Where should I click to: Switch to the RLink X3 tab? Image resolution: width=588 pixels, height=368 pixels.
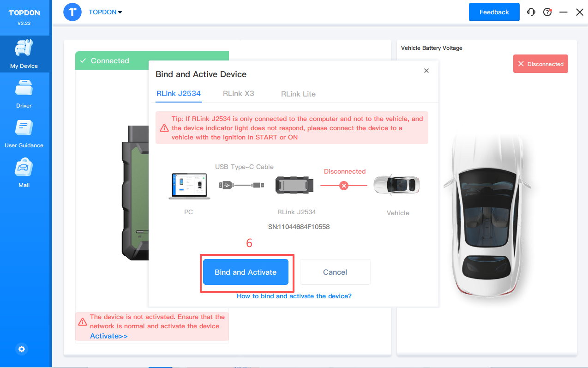(x=238, y=94)
